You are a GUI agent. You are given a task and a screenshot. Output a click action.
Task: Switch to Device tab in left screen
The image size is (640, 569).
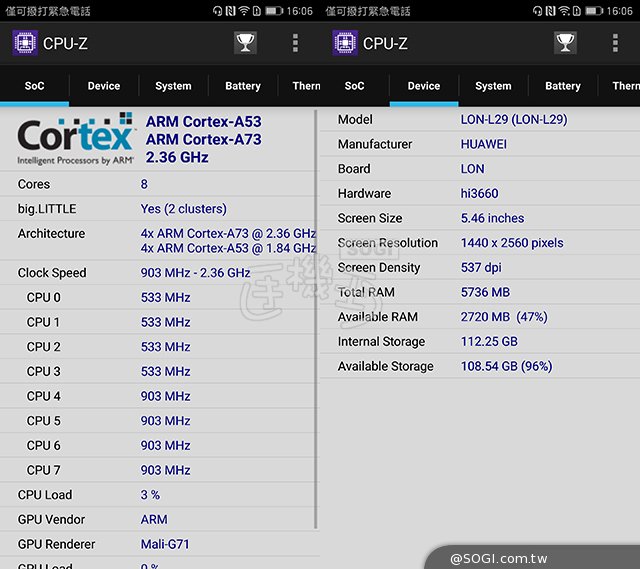pyautogui.click(x=104, y=86)
